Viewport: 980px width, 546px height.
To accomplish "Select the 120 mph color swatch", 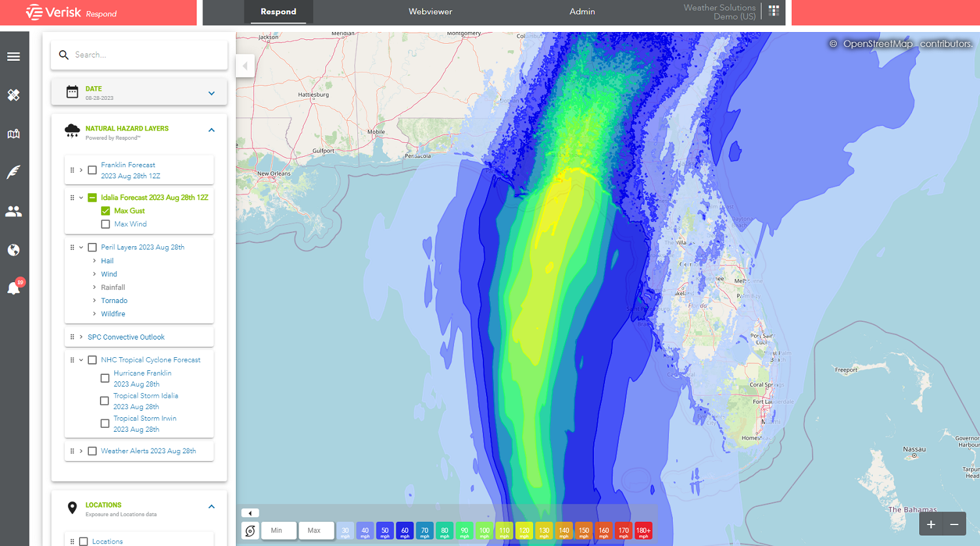I will coord(524,530).
